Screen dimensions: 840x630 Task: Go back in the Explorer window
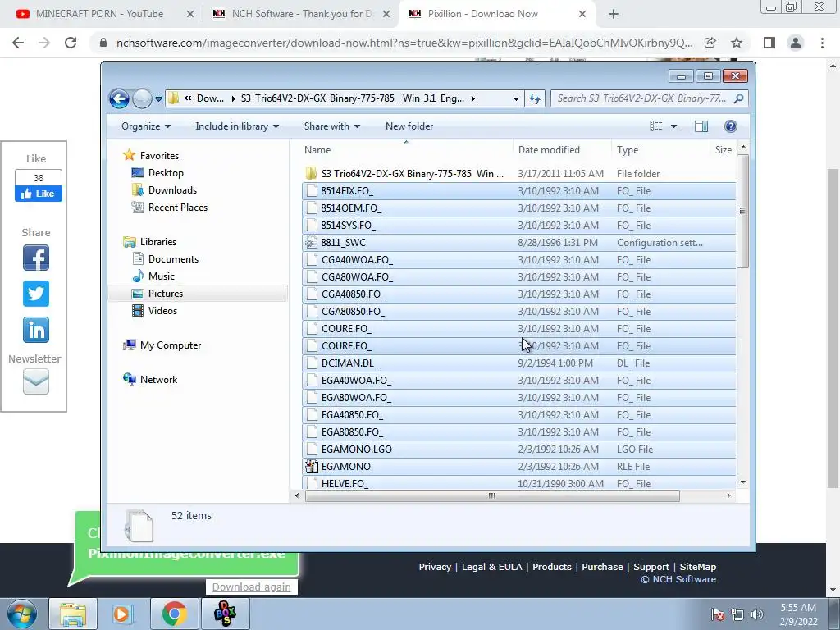coord(119,98)
